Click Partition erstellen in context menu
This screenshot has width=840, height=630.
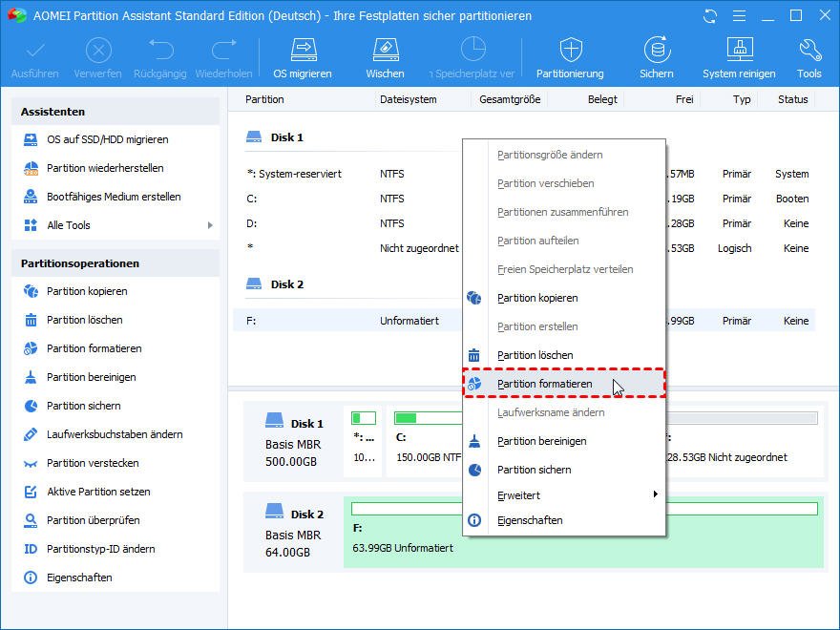564,326
